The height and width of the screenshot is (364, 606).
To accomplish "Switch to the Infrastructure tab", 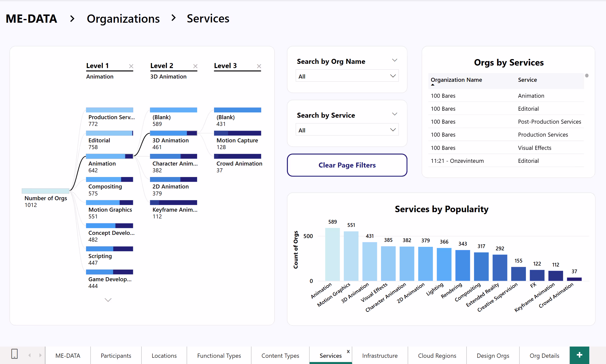I will [380, 356].
